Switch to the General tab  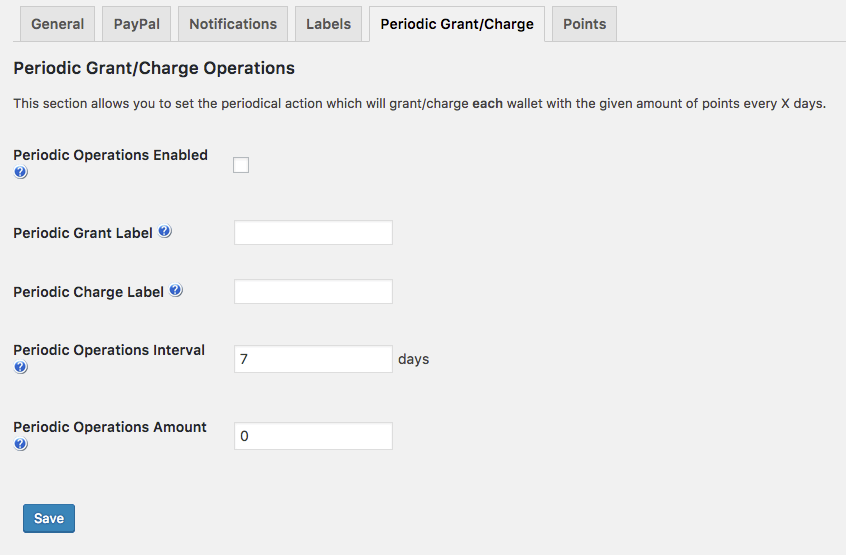pyautogui.click(x=58, y=24)
